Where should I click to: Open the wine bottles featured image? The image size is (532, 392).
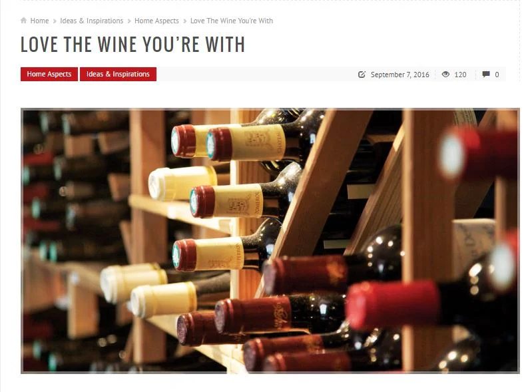[270, 241]
